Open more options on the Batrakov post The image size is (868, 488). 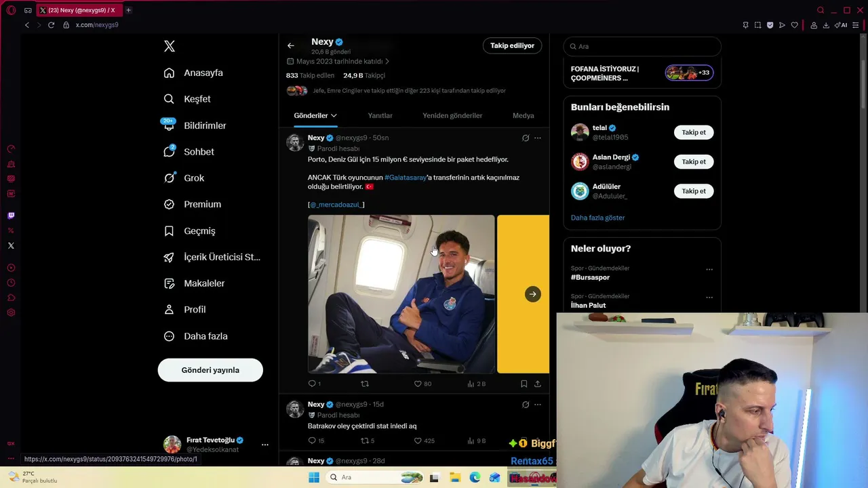[538, 405]
